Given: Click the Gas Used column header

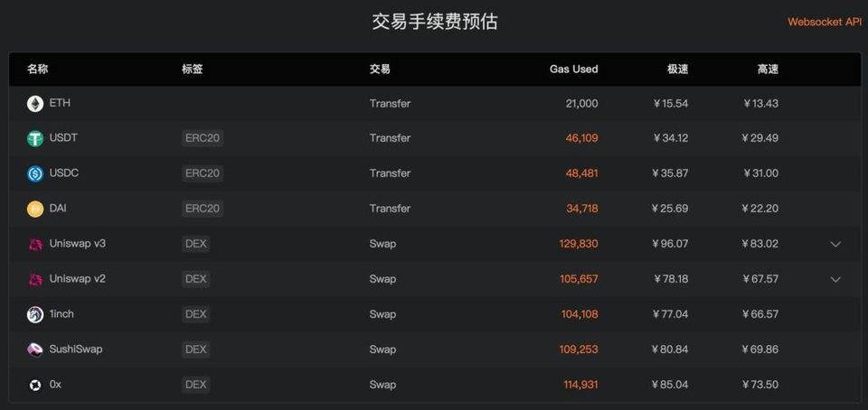Looking at the screenshot, I should pos(573,69).
